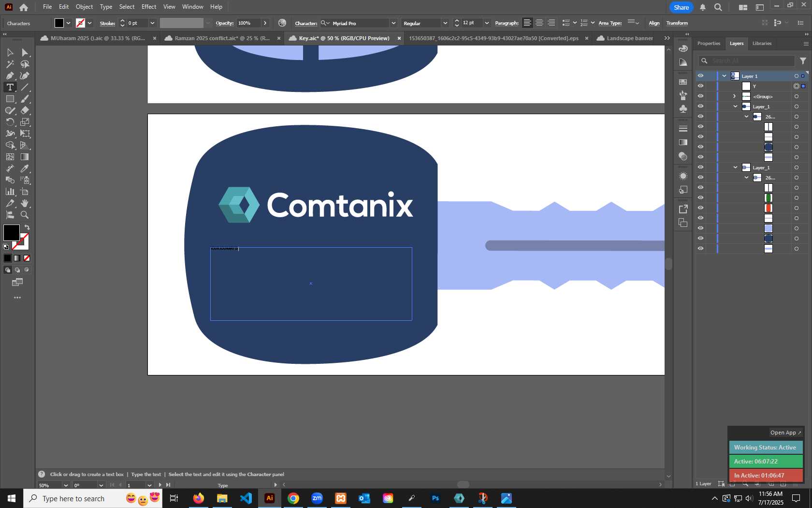Image resolution: width=812 pixels, height=508 pixels.
Task: Click the Character panel link
Action: (x=306, y=23)
